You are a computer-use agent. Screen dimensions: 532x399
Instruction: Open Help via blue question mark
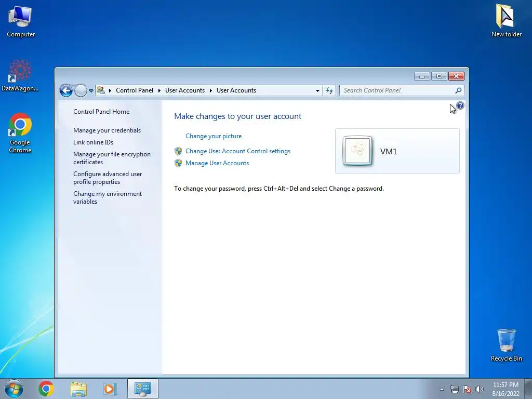(x=460, y=105)
